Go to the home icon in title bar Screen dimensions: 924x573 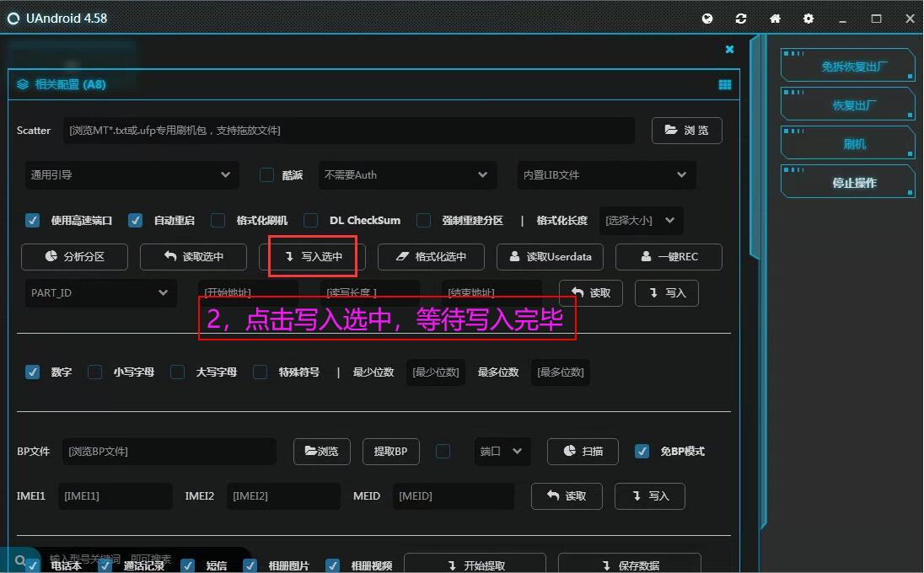click(x=775, y=19)
